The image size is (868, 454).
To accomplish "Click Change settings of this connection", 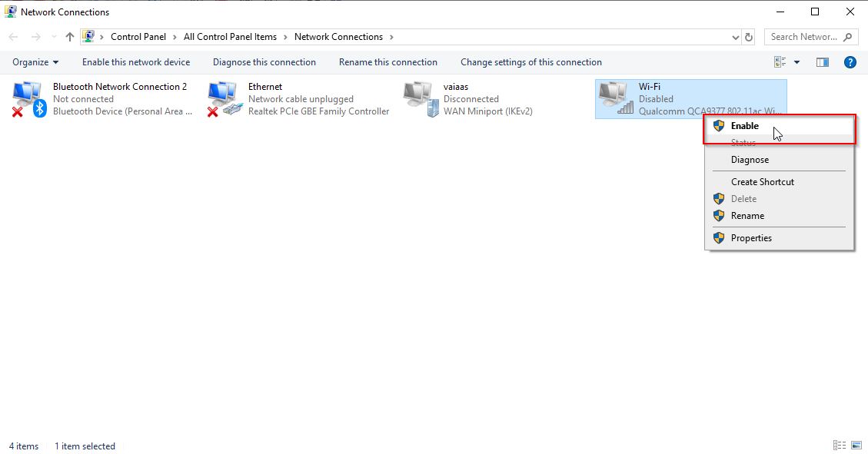I will [x=530, y=62].
